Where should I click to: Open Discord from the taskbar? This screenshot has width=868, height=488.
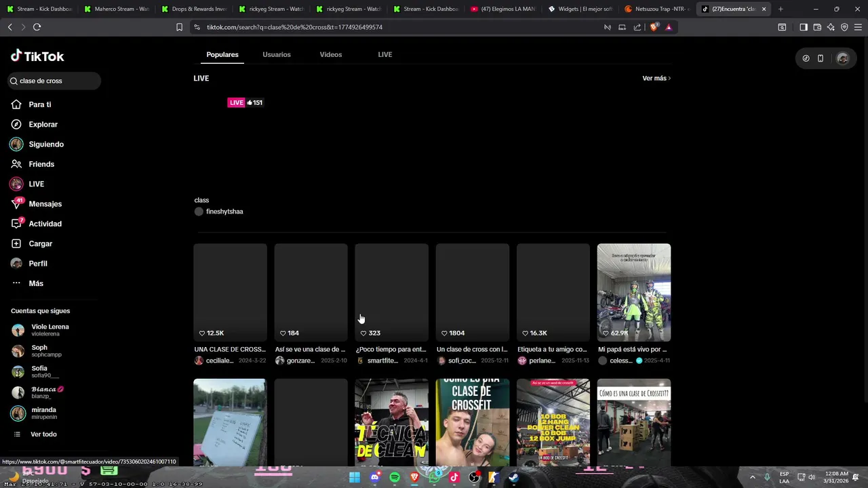click(x=375, y=477)
